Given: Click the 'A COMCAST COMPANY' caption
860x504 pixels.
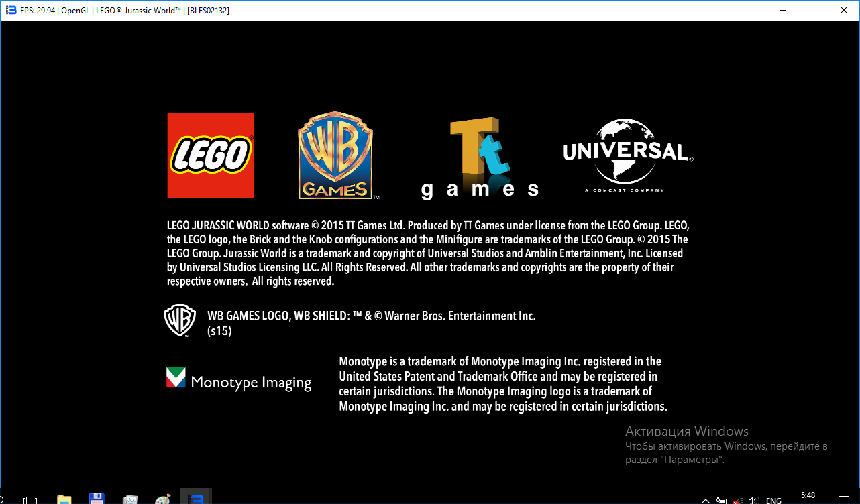Looking at the screenshot, I should click(x=625, y=190).
